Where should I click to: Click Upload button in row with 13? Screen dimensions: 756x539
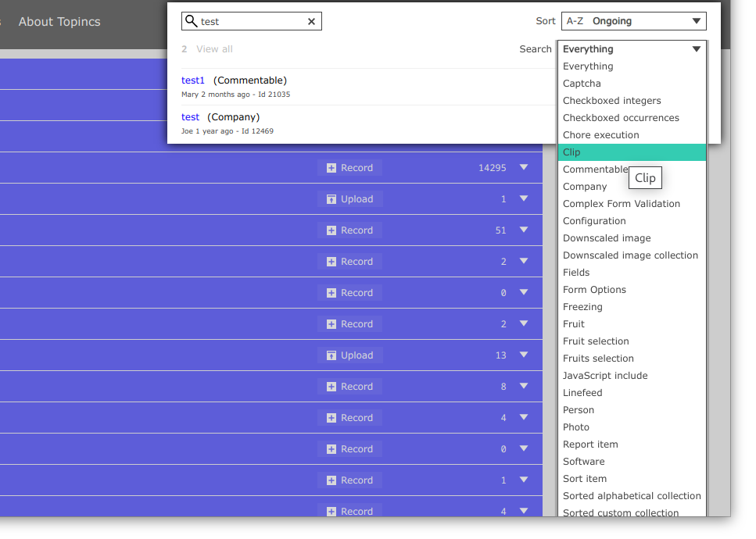point(349,355)
